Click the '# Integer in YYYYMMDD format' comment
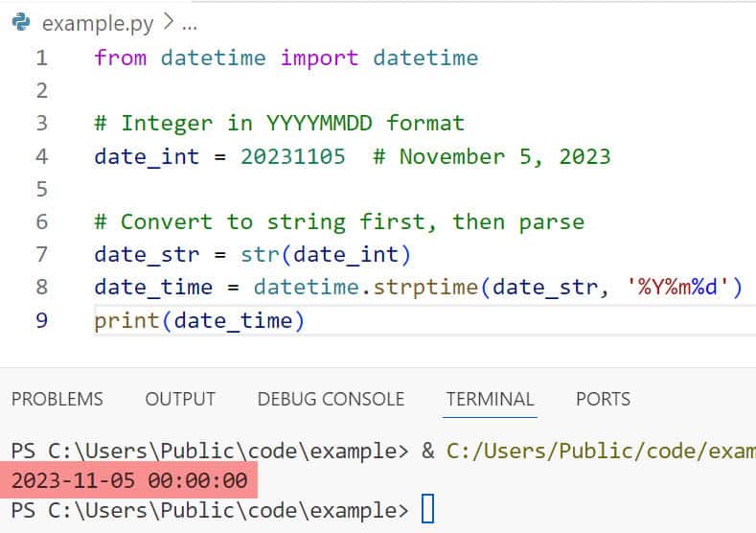Image resolution: width=756 pixels, height=533 pixels. [x=279, y=123]
